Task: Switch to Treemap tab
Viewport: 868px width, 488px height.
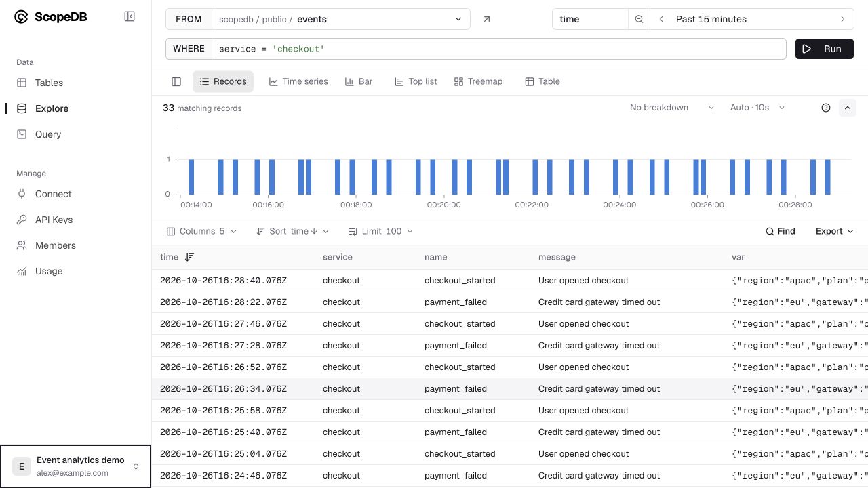Action: [x=478, y=81]
